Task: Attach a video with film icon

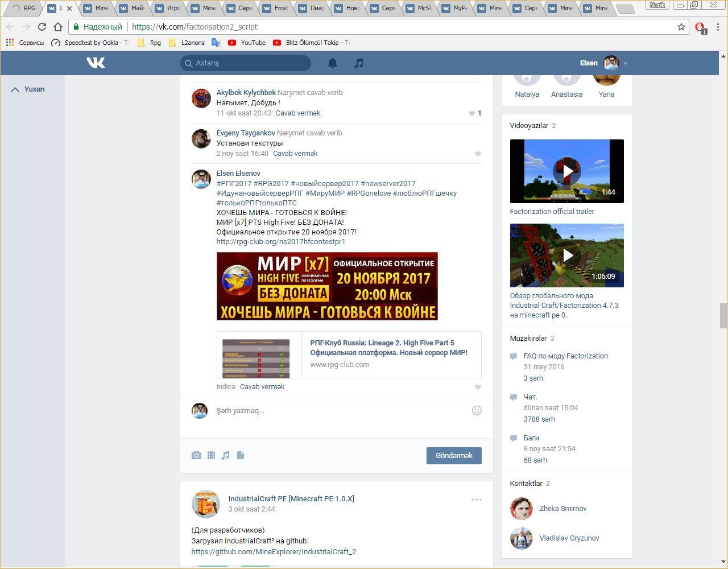Action: 211,455
